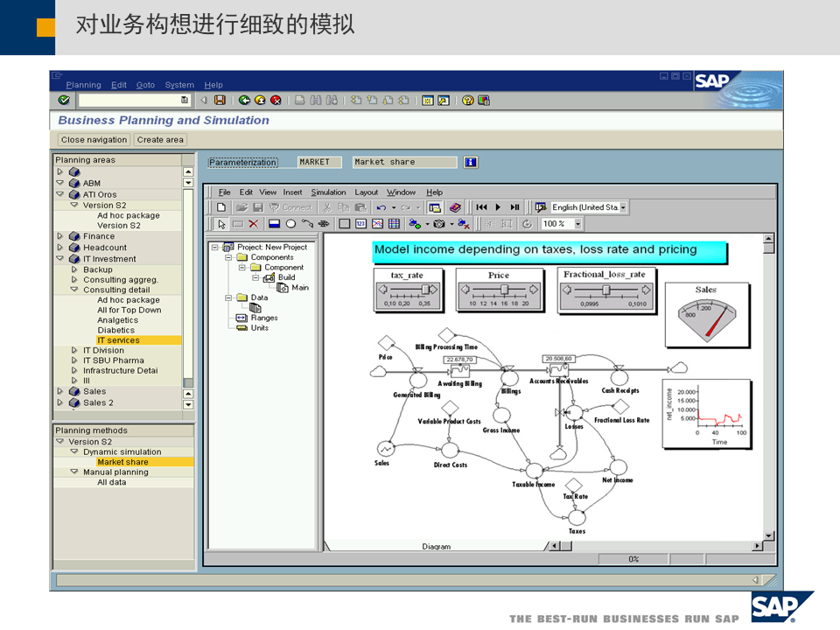
Task: Open the System menu
Action: click(x=179, y=85)
